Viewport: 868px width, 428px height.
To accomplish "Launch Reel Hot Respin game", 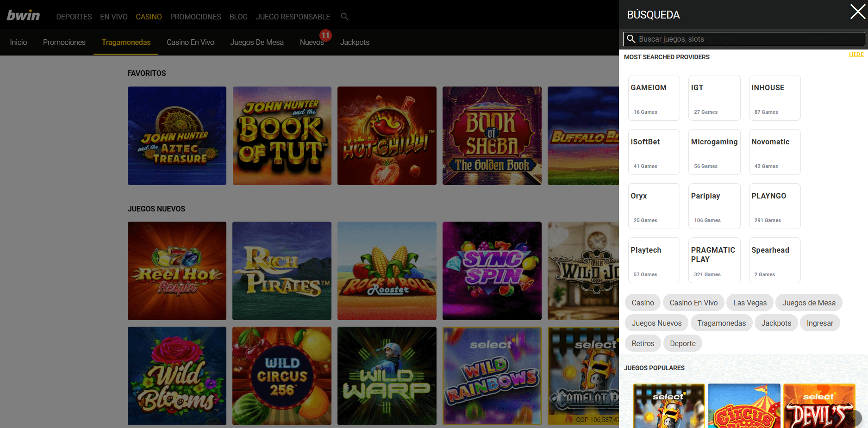I will (x=177, y=271).
